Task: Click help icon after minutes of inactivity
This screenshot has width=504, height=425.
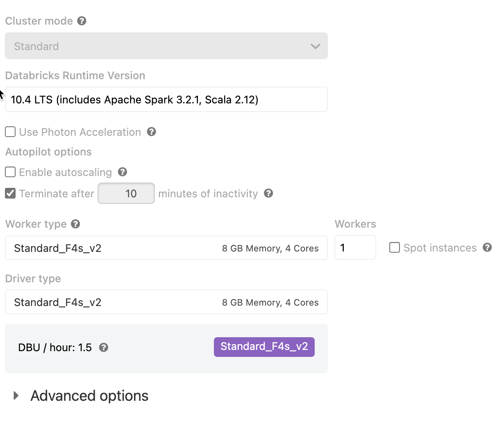Action: point(268,193)
